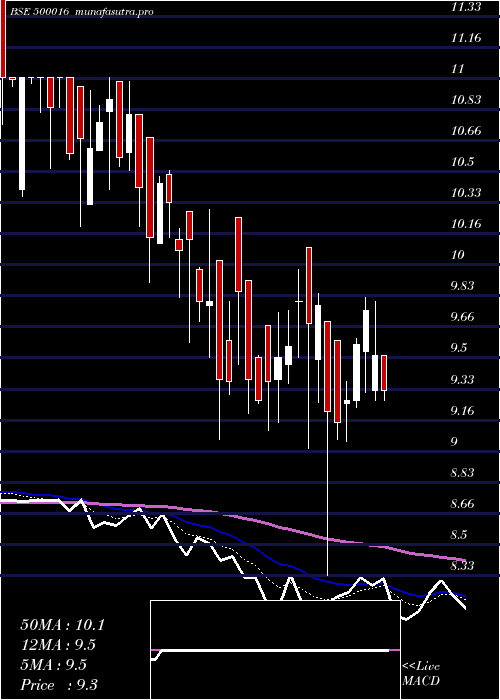This screenshot has height=700, width=500.
Task: Click the 8.5 price axis label
Action: [x=459, y=535]
